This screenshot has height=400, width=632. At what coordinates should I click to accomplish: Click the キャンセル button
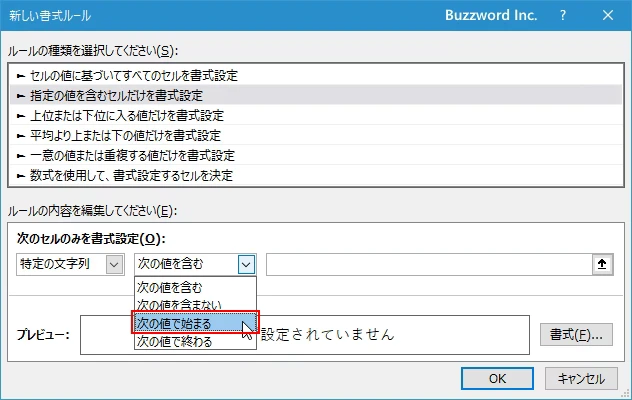[x=581, y=379]
